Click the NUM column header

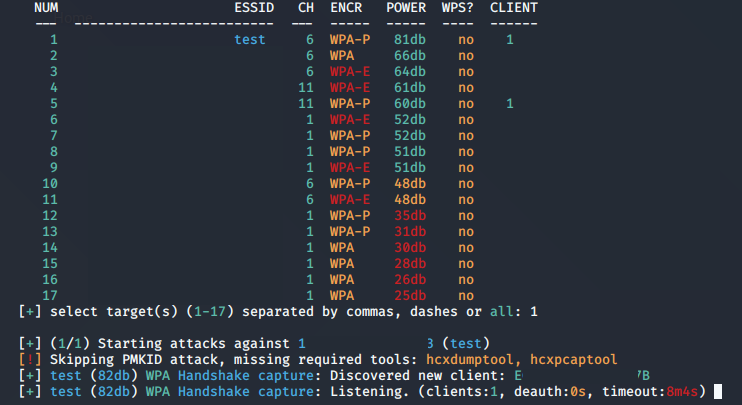click(46, 8)
